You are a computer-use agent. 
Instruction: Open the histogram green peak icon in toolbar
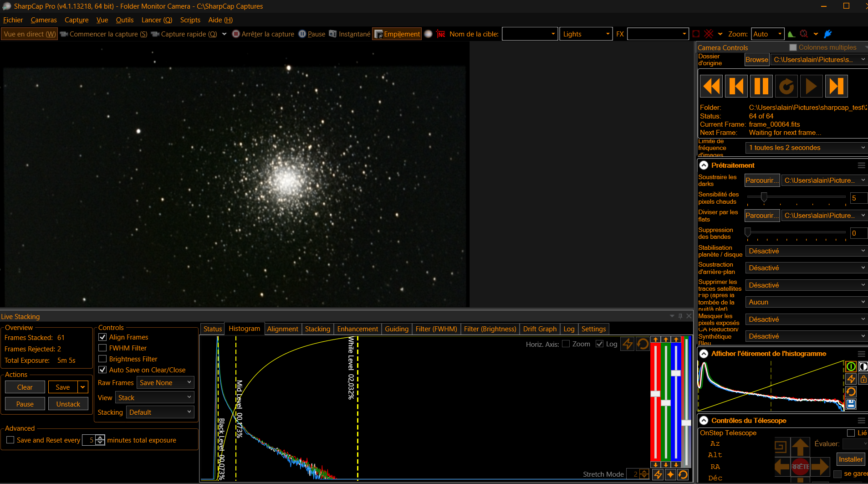click(x=791, y=34)
